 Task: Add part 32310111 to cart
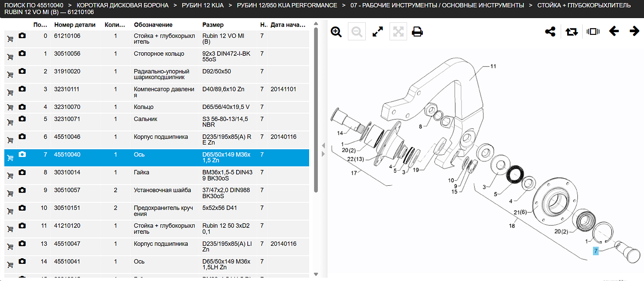[x=10, y=93]
